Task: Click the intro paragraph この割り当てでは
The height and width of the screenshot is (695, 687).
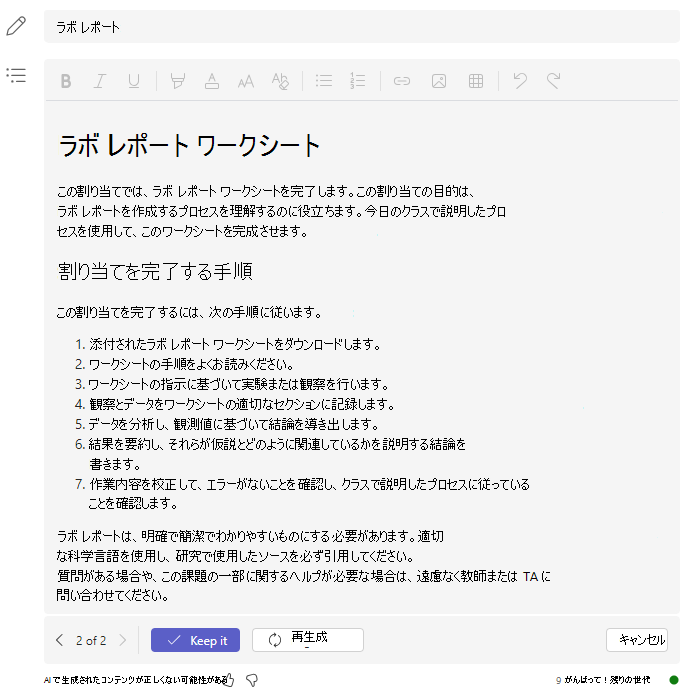Action: (282, 211)
